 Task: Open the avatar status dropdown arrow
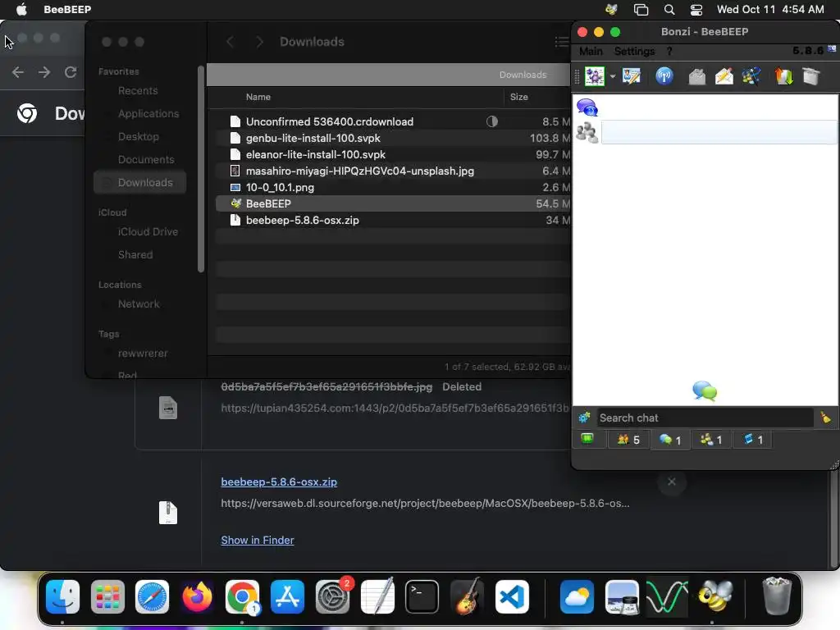[x=612, y=76]
